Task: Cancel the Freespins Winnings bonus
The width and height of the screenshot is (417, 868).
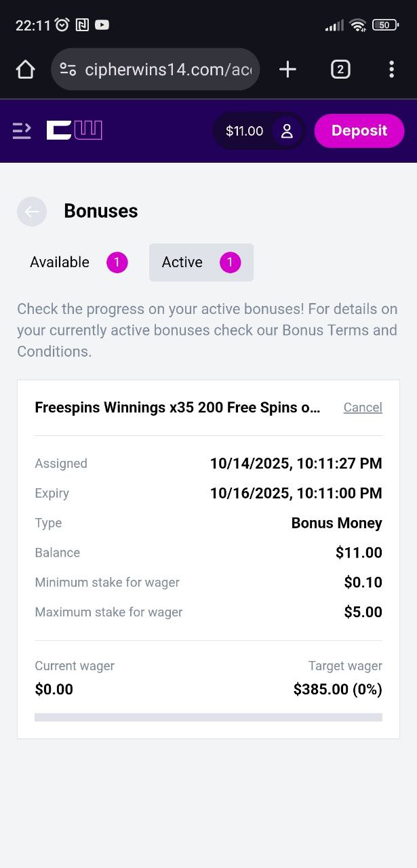Action: point(363,408)
